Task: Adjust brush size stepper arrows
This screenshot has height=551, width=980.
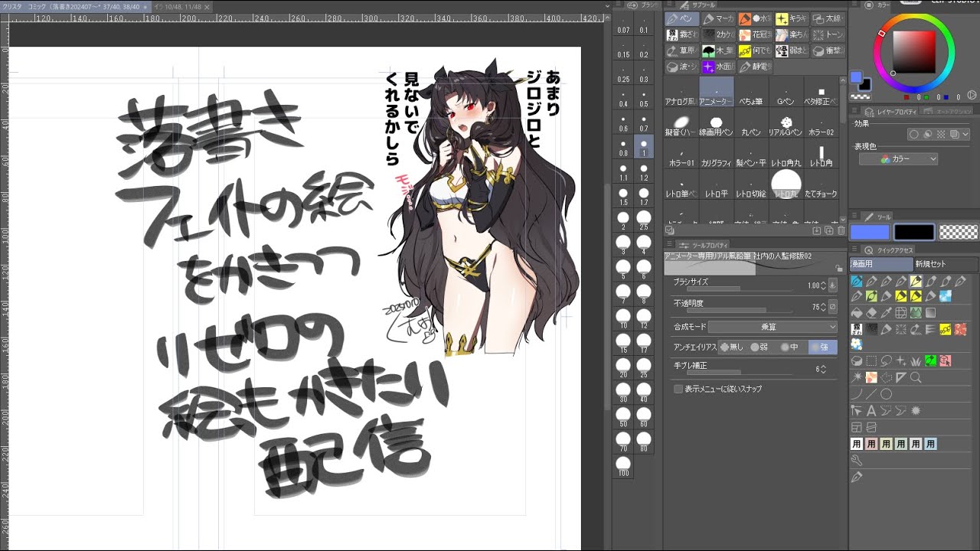Action: pyautogui.click(x=823, y=285)
